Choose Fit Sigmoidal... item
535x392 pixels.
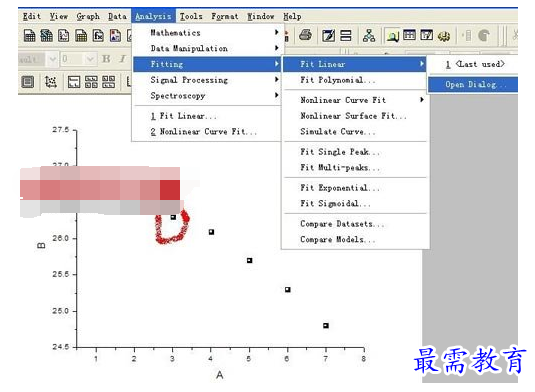(355, 204)
